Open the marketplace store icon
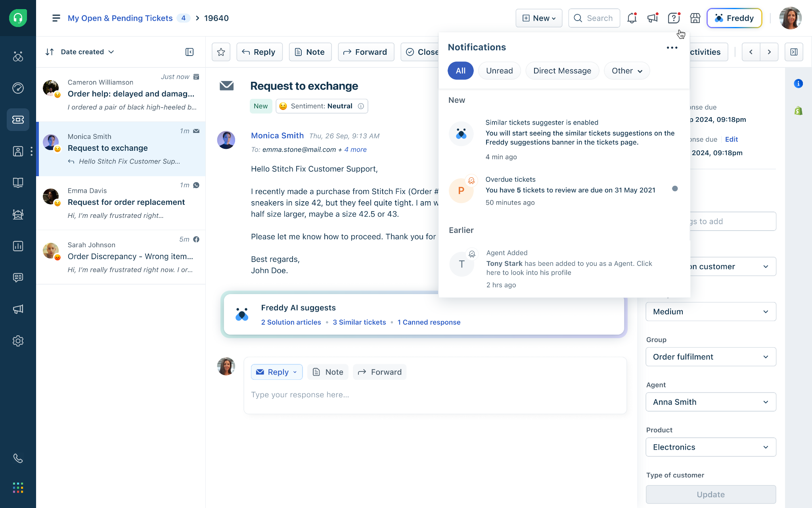Image resolution: width=812 pixels, height=508 pixels. point(695,18)
